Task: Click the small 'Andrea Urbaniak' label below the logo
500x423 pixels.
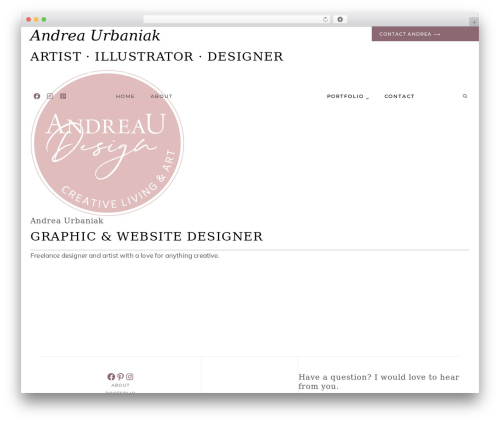Action: tap(67, 221)
